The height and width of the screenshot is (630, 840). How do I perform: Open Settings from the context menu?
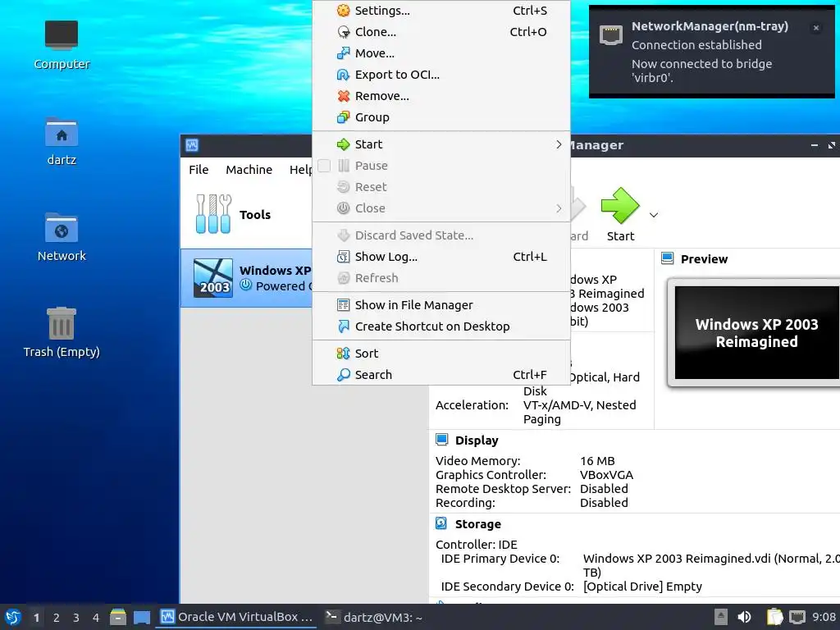[441, 11]
